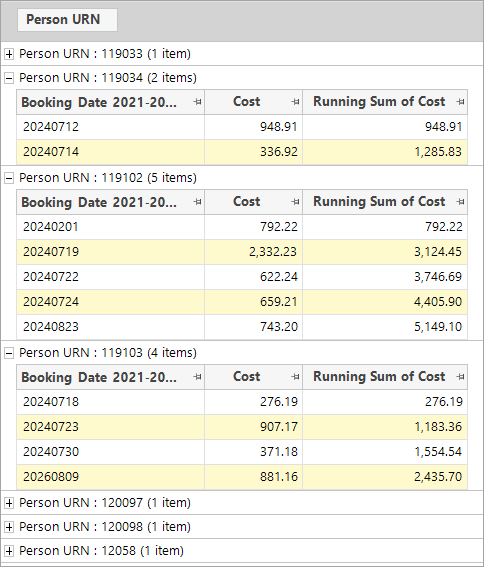Expand Person URN 12058 group
The width and height of the screenshot is (484, 567).
(x=9, y=551)
